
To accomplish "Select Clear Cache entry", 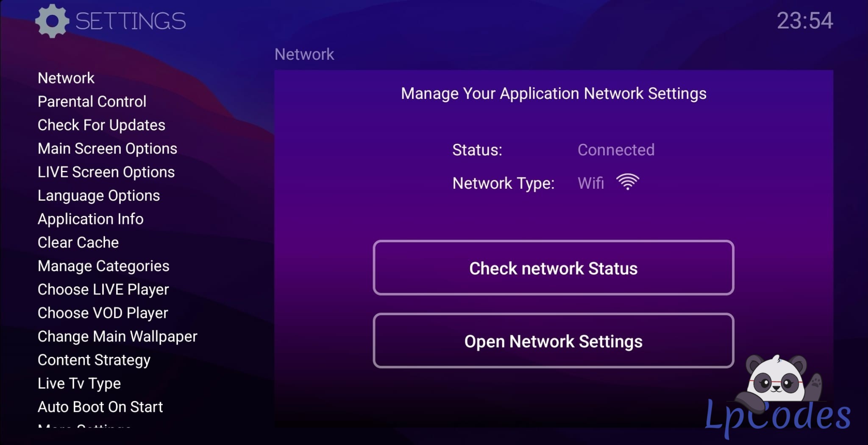I will click(78, 242).
